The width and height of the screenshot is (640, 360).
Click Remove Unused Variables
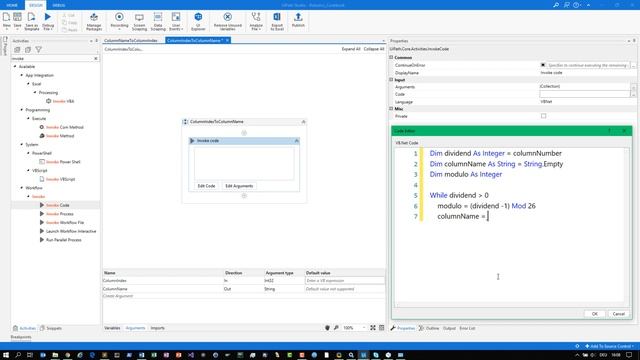228,21
